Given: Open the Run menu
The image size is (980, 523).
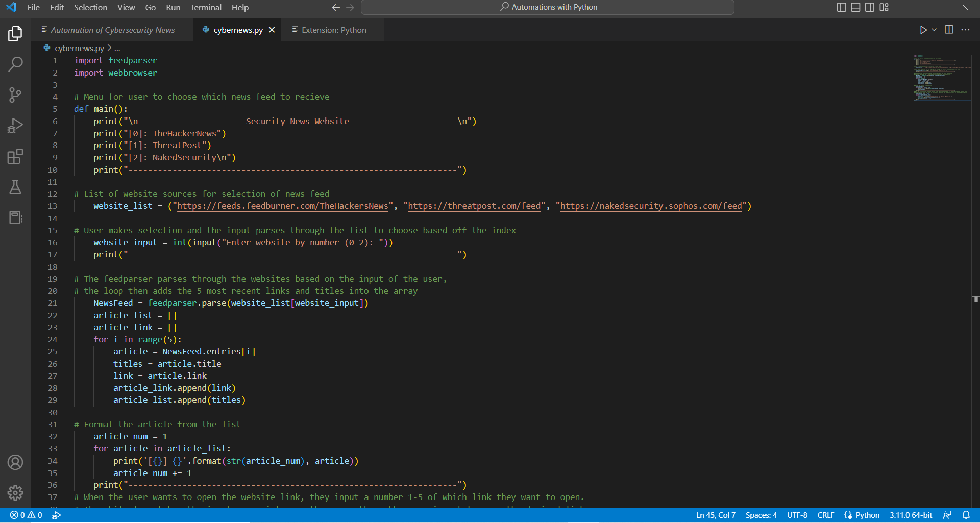Looking at the screenshot, I should click(x=173, y=7).
